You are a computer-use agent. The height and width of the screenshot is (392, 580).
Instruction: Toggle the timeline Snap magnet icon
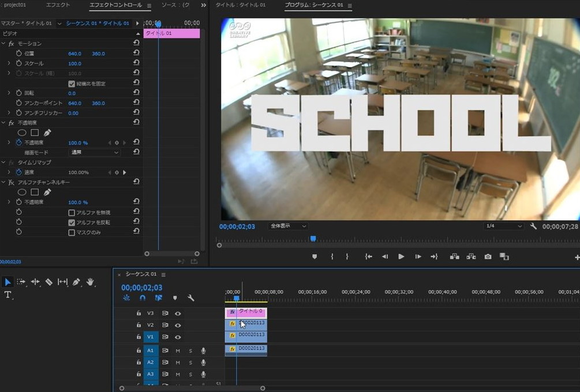[143, 298]
